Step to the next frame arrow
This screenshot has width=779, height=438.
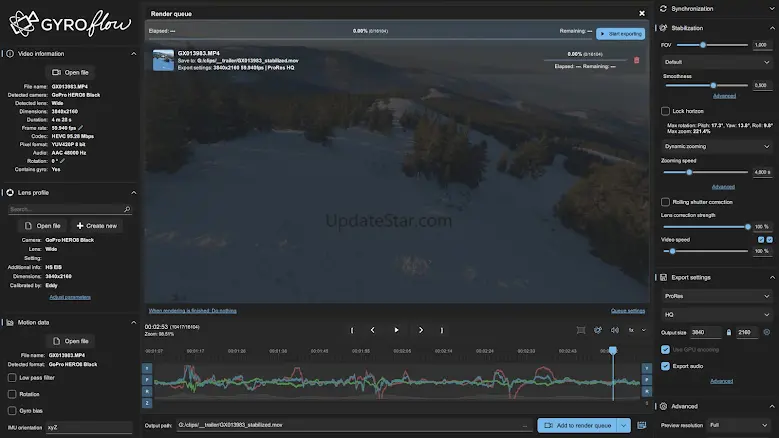click(420, 330)
